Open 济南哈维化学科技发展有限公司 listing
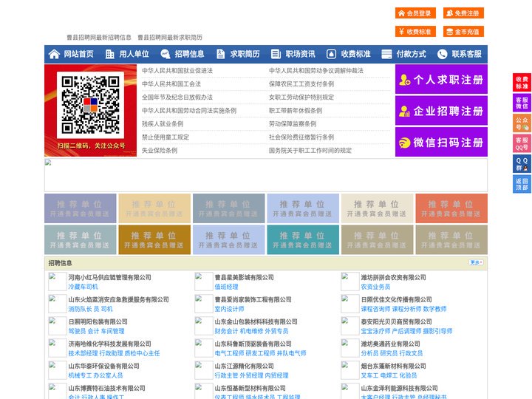Viewport: 532px width, 399px height. 109,344
